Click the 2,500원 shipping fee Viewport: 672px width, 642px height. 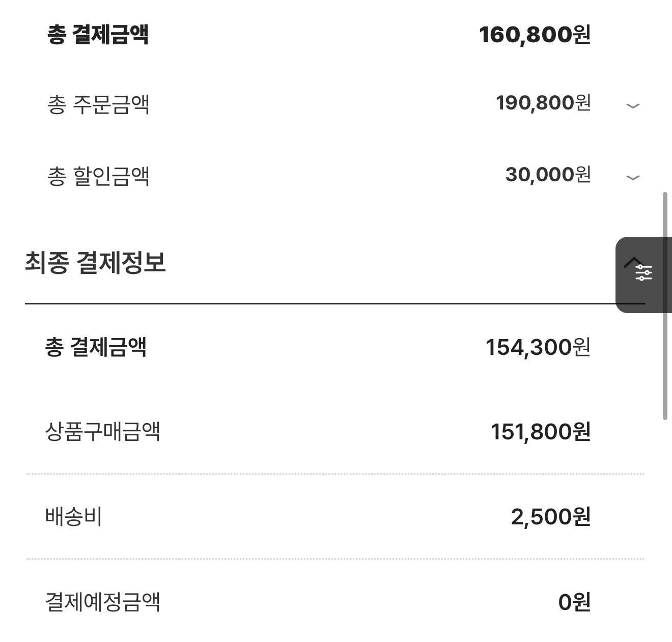pos(550,517)
